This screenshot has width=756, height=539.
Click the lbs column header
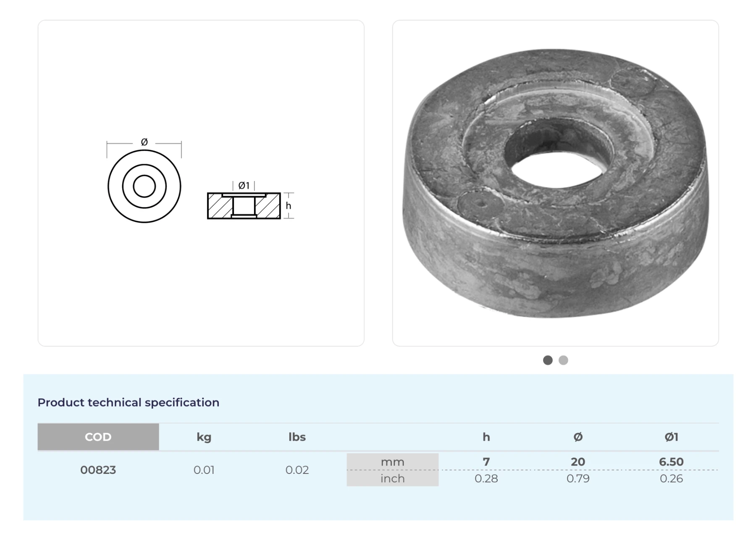297,437
